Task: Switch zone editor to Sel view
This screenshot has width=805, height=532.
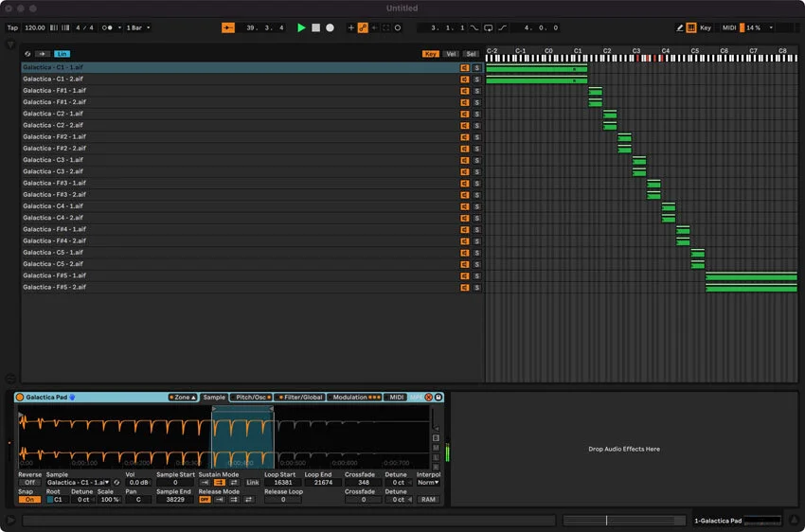Action: (471, 54)
